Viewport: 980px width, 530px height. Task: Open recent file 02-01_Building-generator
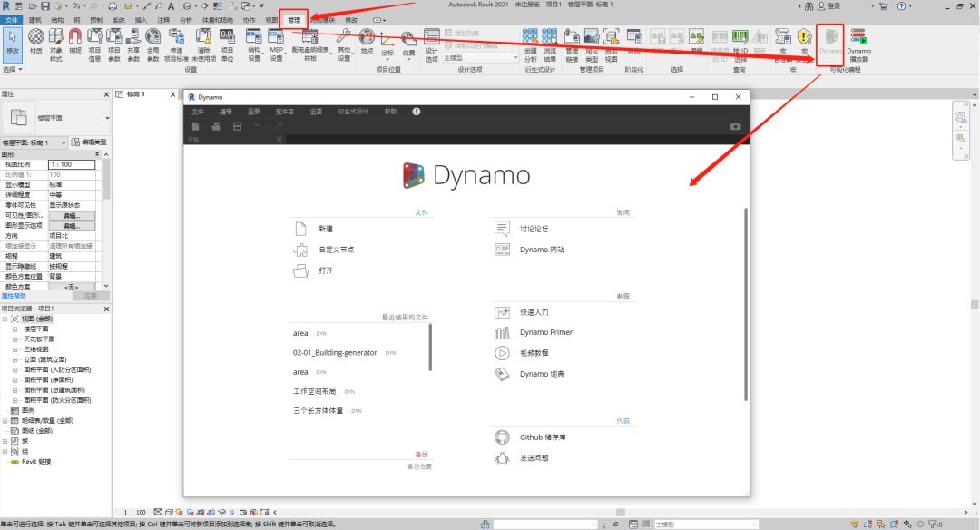(335, 353)
